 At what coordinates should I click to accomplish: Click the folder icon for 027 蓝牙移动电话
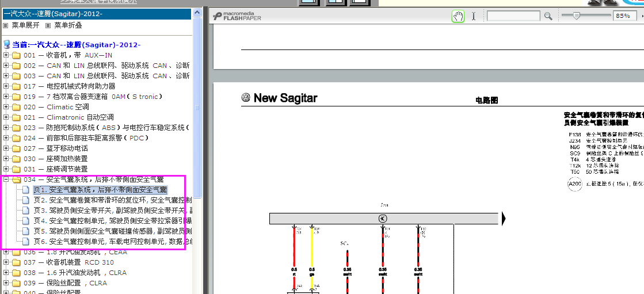(16, 148)
